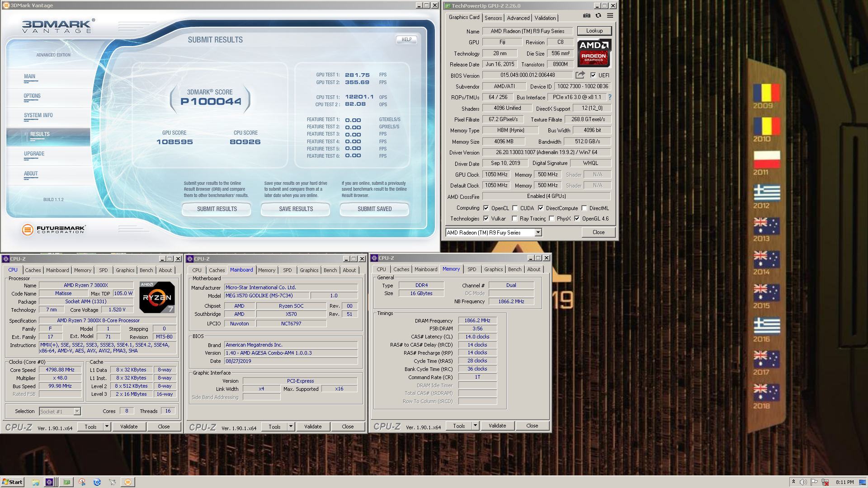Toggle the OpenGL 4.6 checkbox

click(x=577, y=219)
